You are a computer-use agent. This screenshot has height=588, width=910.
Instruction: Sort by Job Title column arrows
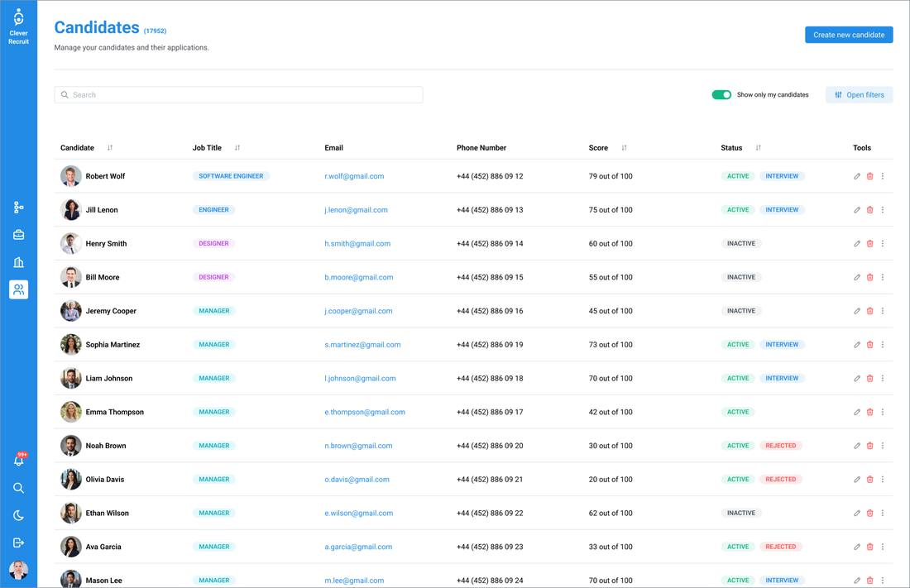click(237, 148)
